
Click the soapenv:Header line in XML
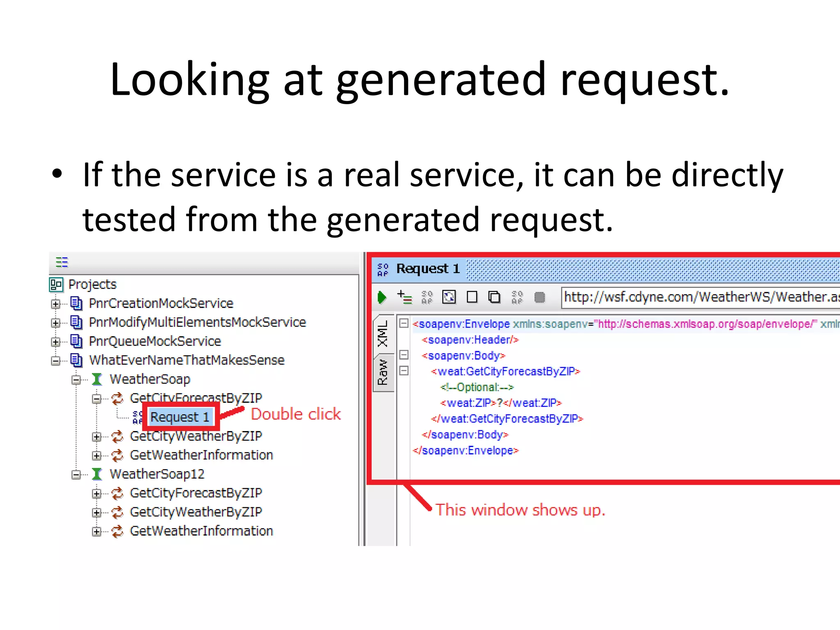pyautogui.click(x=470, y=340)
